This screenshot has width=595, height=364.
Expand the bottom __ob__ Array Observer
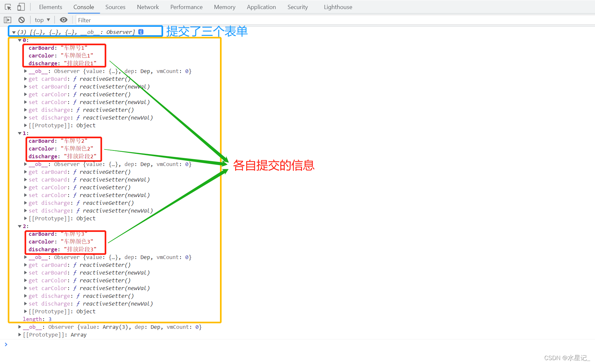19,327
